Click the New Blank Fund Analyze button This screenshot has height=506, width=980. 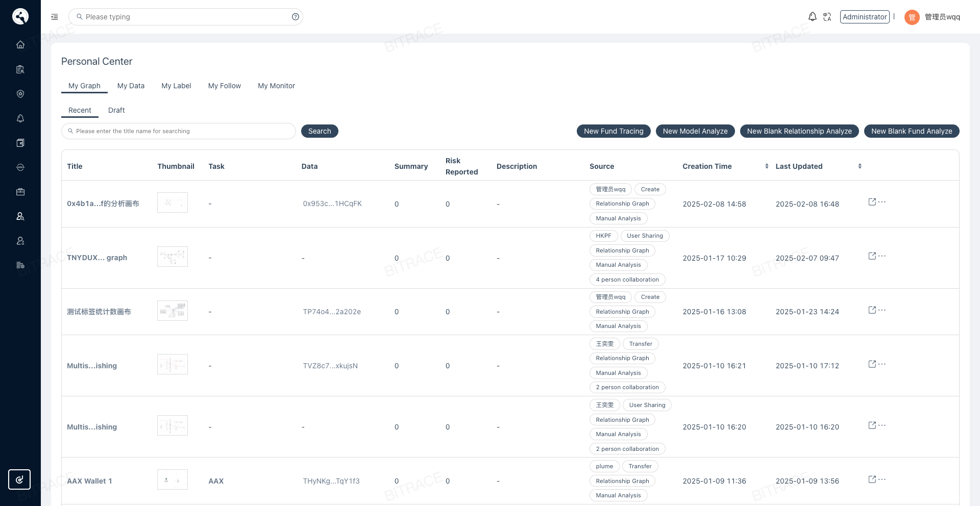click(x=912, y=131)
